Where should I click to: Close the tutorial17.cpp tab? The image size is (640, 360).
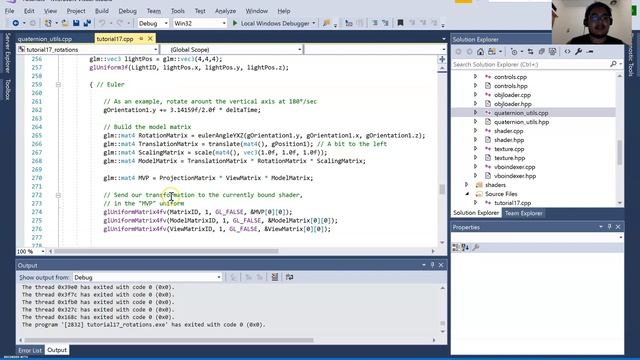pos(150,39)
